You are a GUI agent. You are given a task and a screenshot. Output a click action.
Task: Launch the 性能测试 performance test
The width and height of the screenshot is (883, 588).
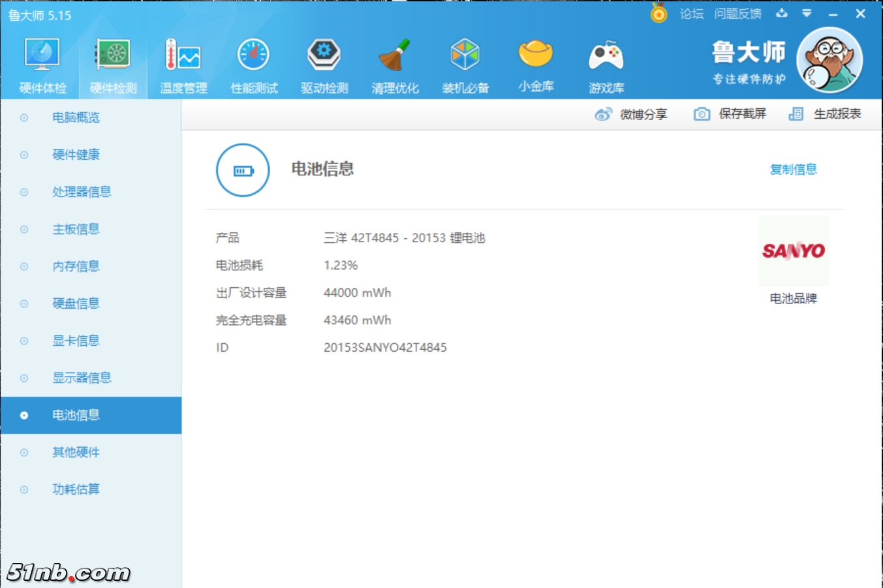(x=254, y=62)
